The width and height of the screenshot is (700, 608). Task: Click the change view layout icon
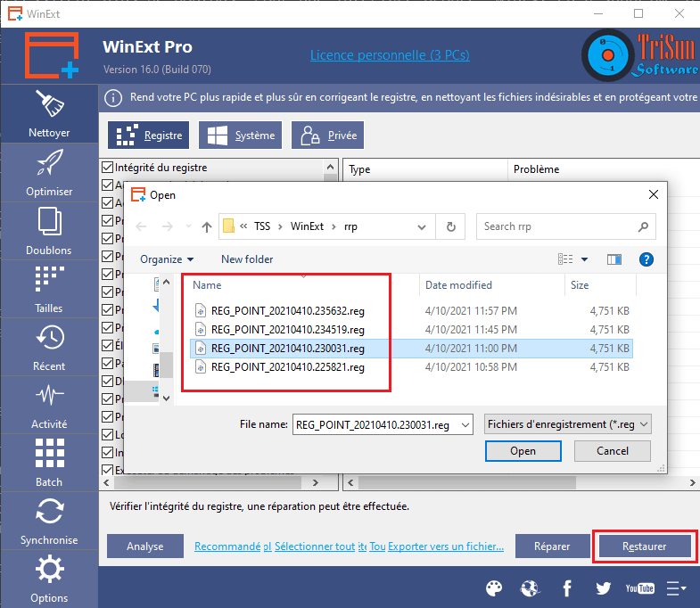click(565, 259)
